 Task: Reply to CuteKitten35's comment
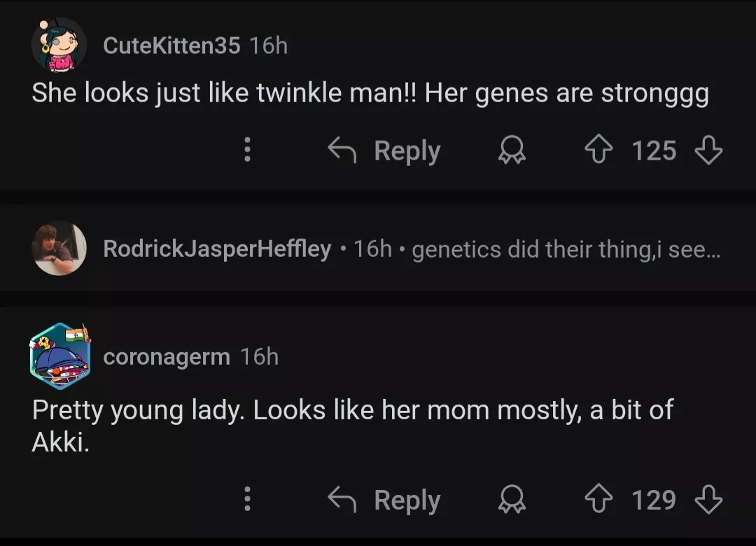pos(385,150)
